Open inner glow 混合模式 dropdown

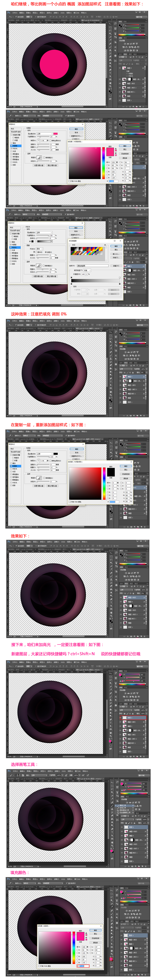44,232
